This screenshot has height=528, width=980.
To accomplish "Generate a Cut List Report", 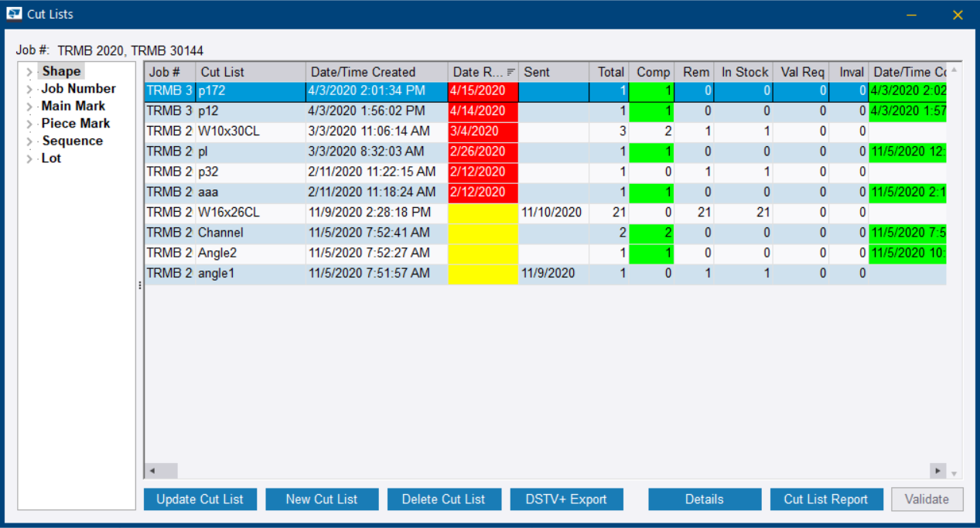I will tap(826, 499).
